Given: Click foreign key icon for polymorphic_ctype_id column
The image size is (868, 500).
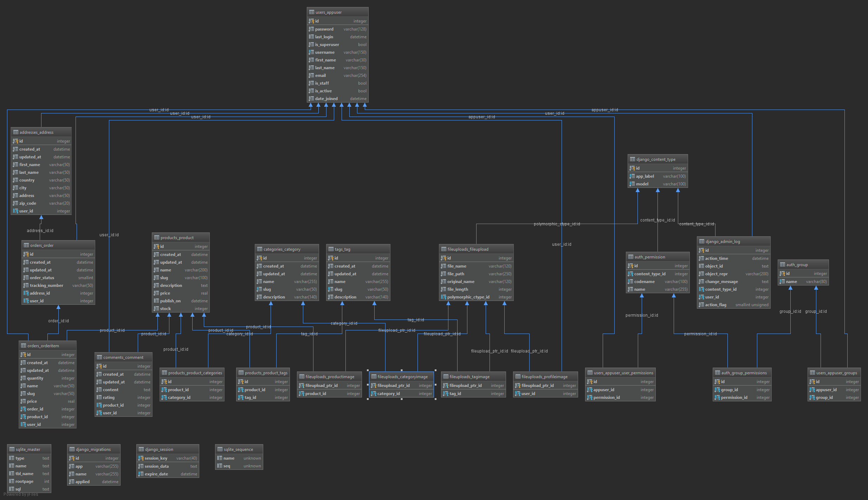Looking at the screenshot, I should [x=443, y=297].
